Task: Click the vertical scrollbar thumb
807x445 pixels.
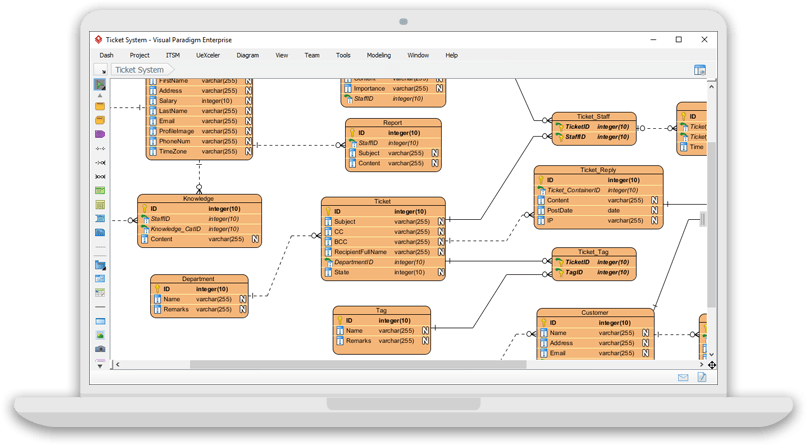Action: point(711,224)
